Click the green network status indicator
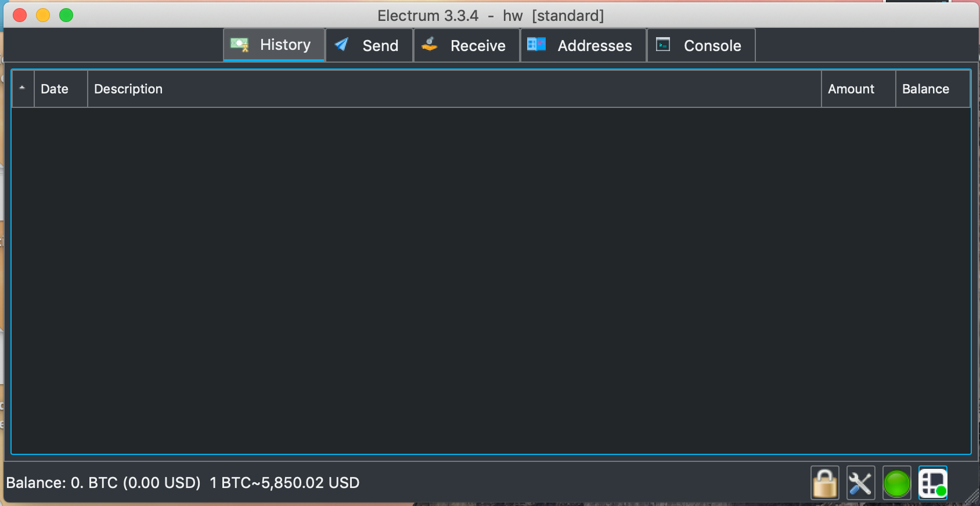 [897, 483]
